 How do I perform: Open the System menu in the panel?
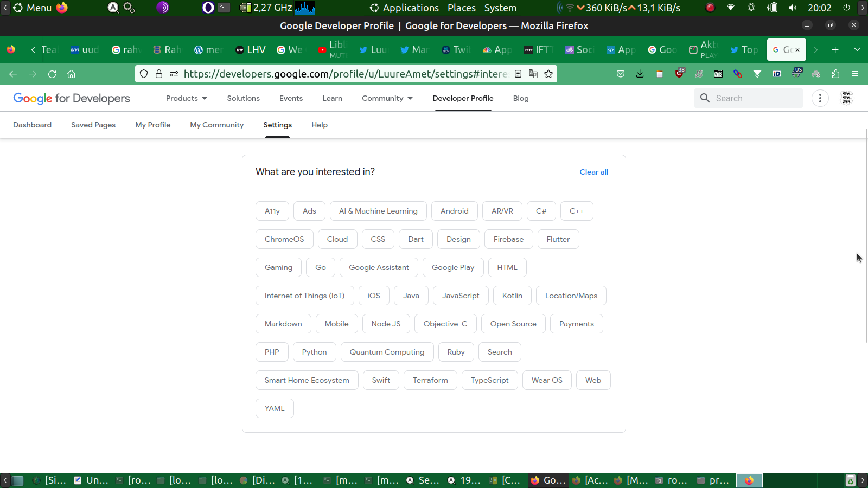(x=500, y=8)
